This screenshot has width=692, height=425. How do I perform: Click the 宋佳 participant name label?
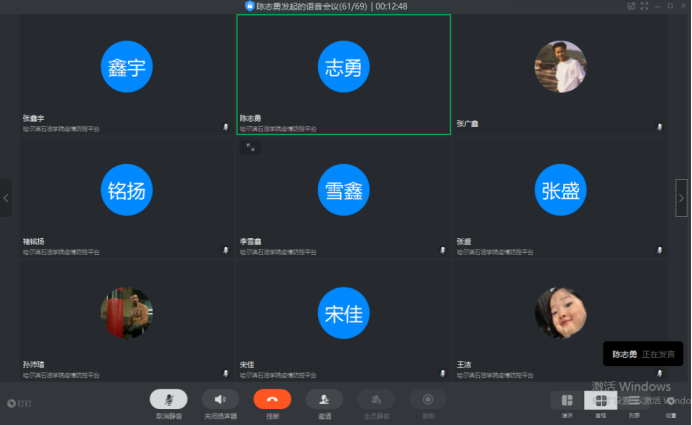pos(247,364)
